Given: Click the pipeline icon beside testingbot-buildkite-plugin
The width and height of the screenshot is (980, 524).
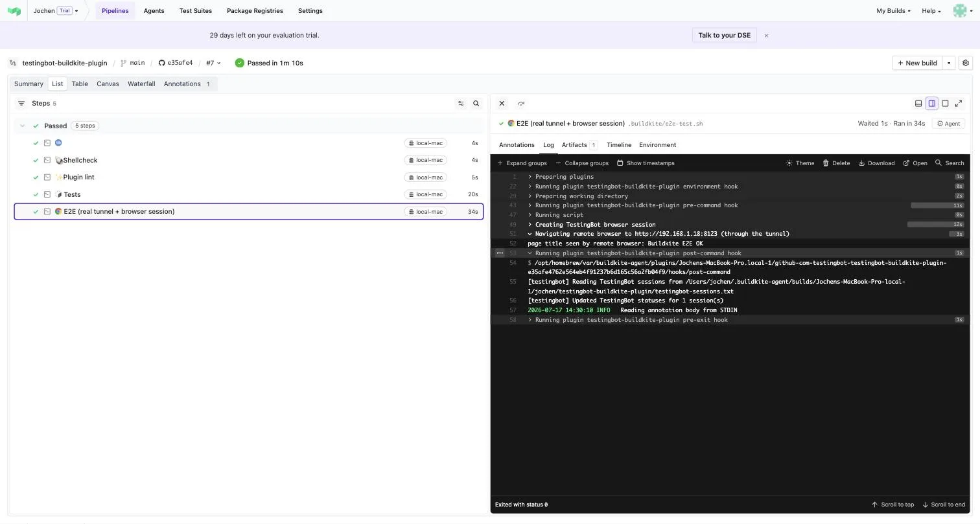Looking at the screenshot, I should [x=13, y=63].
